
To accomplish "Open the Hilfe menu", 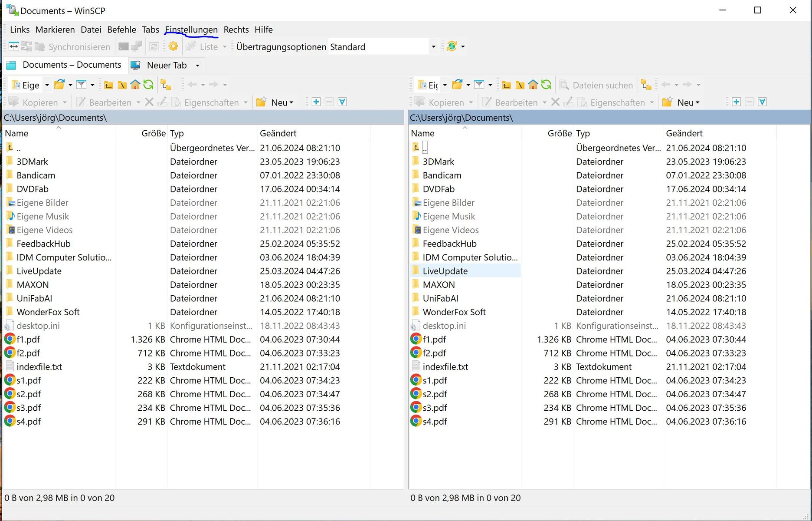I will pyautogui.click(x=264, y=30).
